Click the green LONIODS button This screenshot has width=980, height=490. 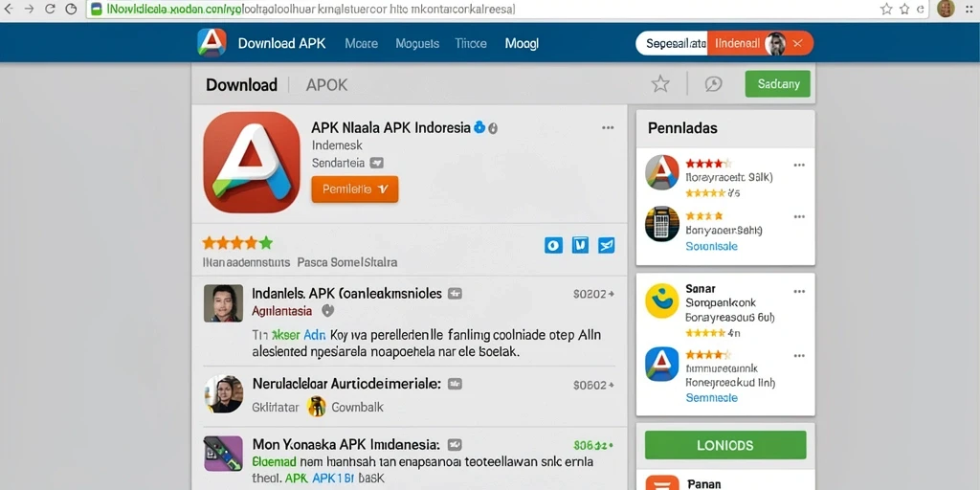coord(725,446)
